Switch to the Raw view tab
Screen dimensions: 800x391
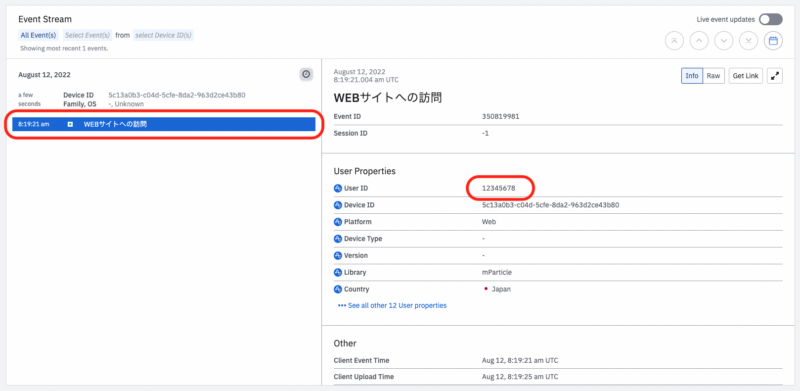[x=713, y=76]
